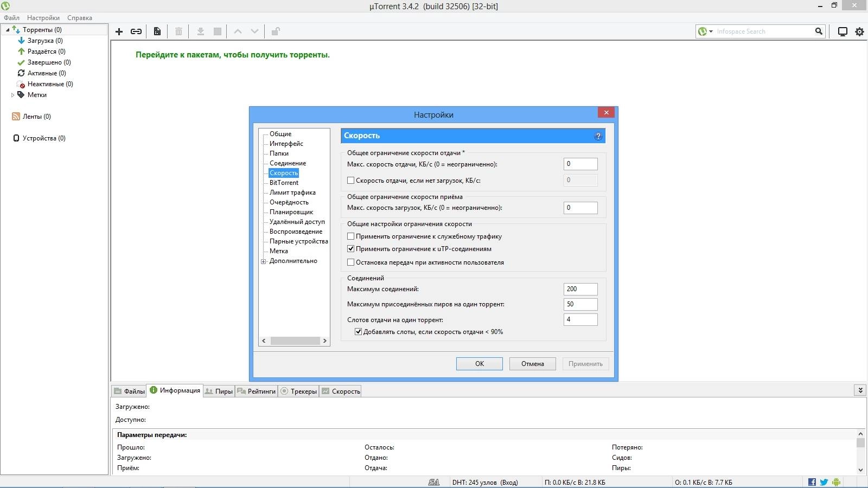Select the Create New Torrent icon
The height and width of the screenshot is (488, 868).
(157, 31)
